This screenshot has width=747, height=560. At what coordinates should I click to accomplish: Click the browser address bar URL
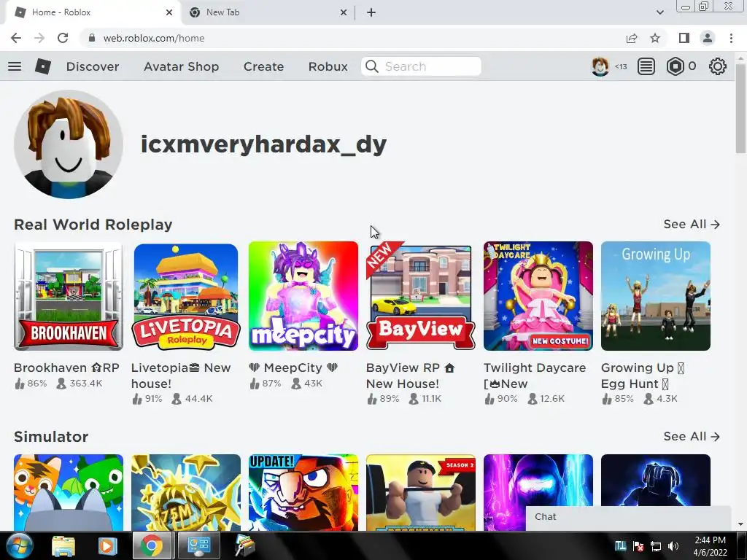pos(154,38)
